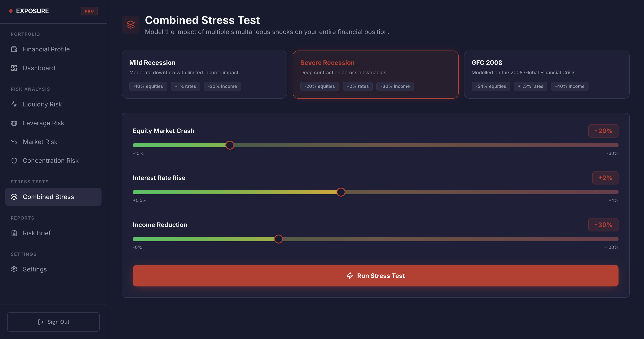644x339 pixels.
Task: Select the Concentration Risk shield icon
Action: coord(14,161)
